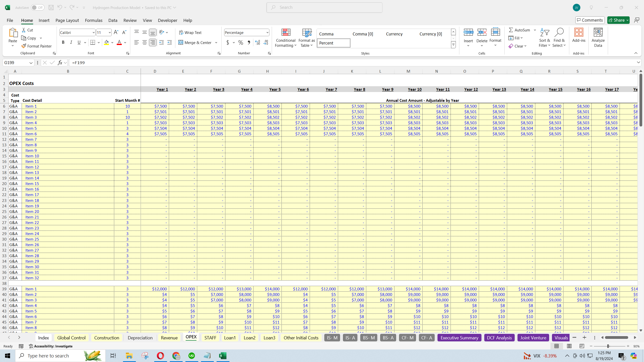The width and height of the screenshot is (644, 362).
Task: Open the Percentage number format dropdown
Action: tap(267, 32)
